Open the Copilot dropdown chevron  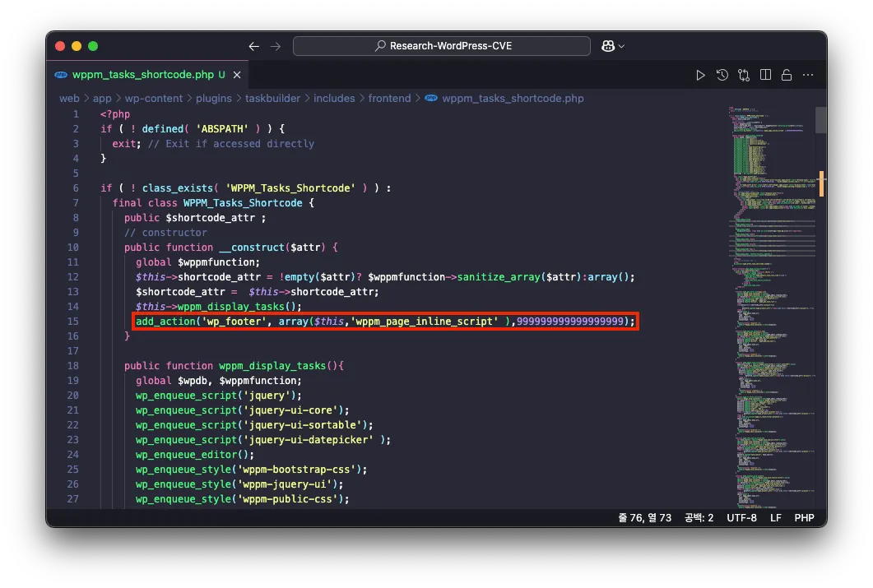tap(621, 46)
